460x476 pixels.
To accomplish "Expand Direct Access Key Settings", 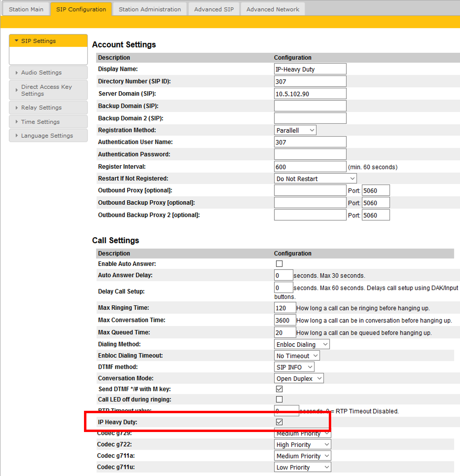I will pos(48,90).
